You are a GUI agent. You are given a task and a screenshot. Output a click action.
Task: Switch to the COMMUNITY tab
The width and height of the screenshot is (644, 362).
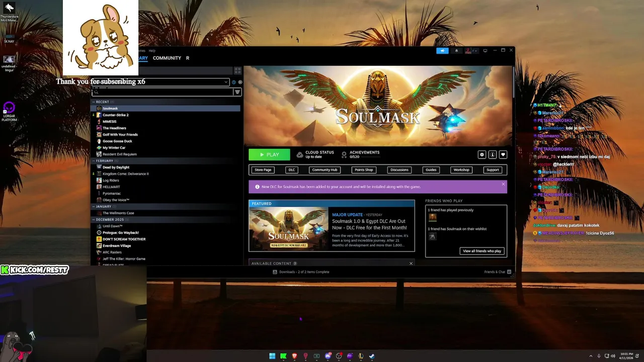pos(167,58)
